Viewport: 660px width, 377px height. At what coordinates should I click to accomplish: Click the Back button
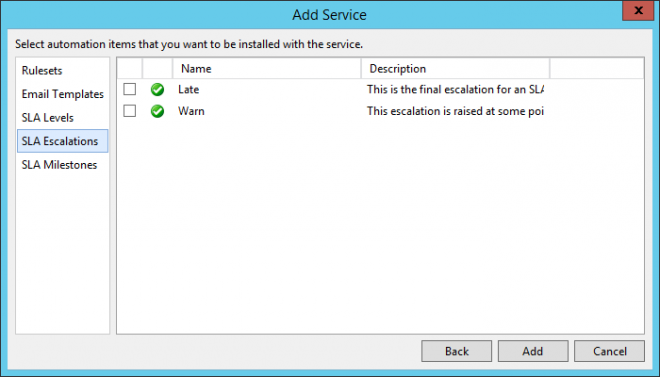456,351
